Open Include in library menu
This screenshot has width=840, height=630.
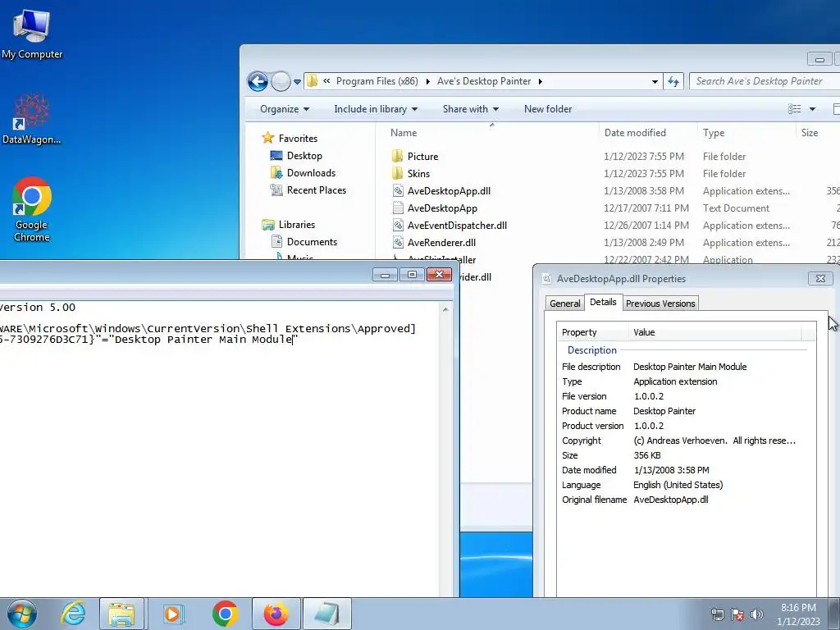[376, 109]
